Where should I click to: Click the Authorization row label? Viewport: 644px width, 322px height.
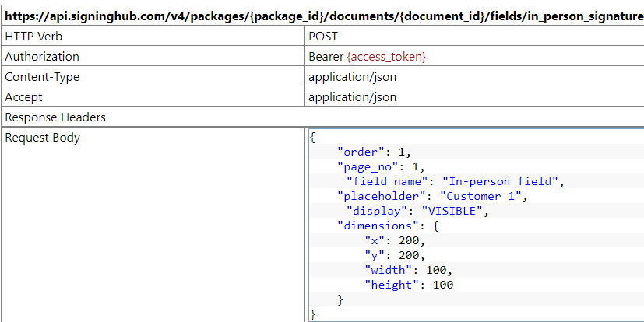[x=42, y=57]
